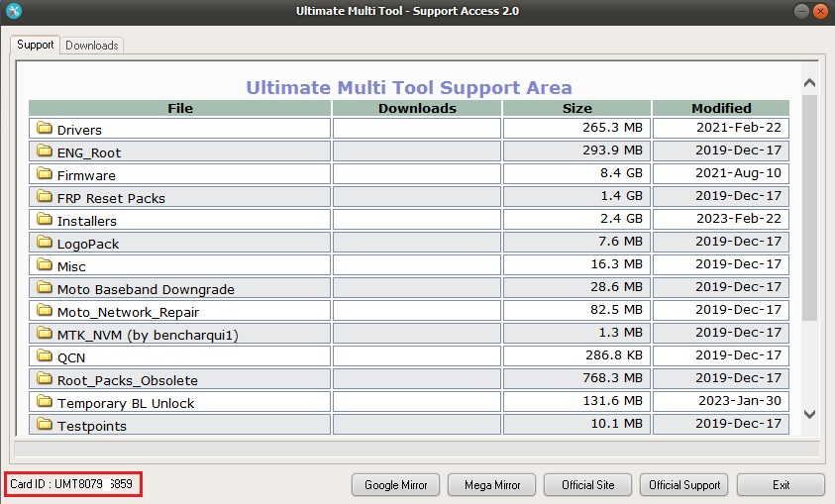This screenshot has height=504, width=835.
Task: Open the Official Site button
Action: coord(587,485)
